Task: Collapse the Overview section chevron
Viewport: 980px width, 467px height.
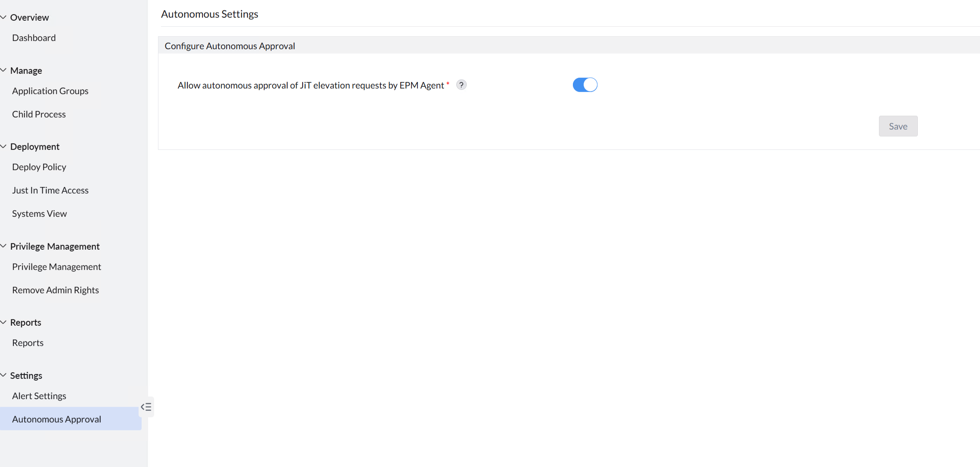Action: [x=3, y=17]
